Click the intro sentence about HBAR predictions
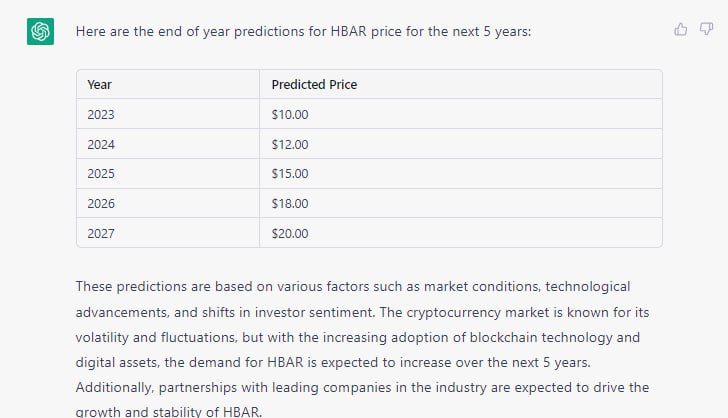 (x=303, y=32)
